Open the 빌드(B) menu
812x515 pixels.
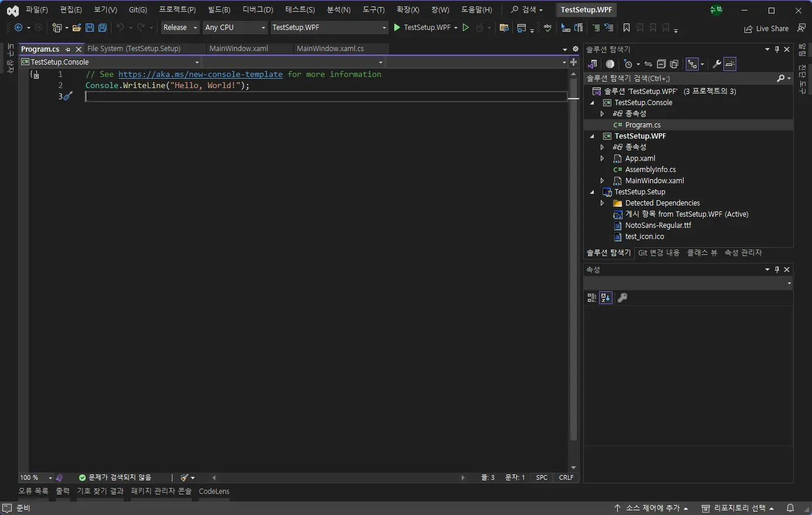[219, 10]
